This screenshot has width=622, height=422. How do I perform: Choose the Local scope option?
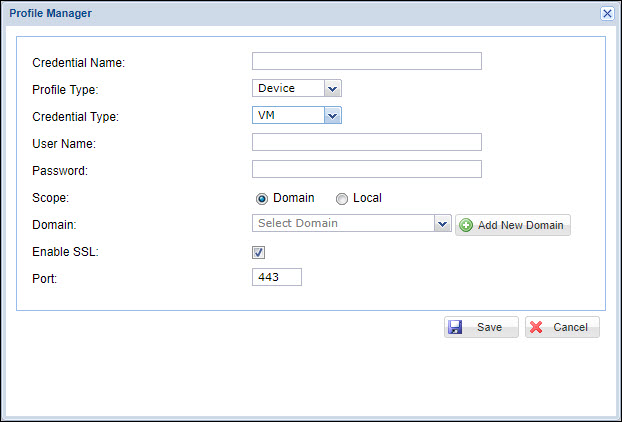[342, 198]
